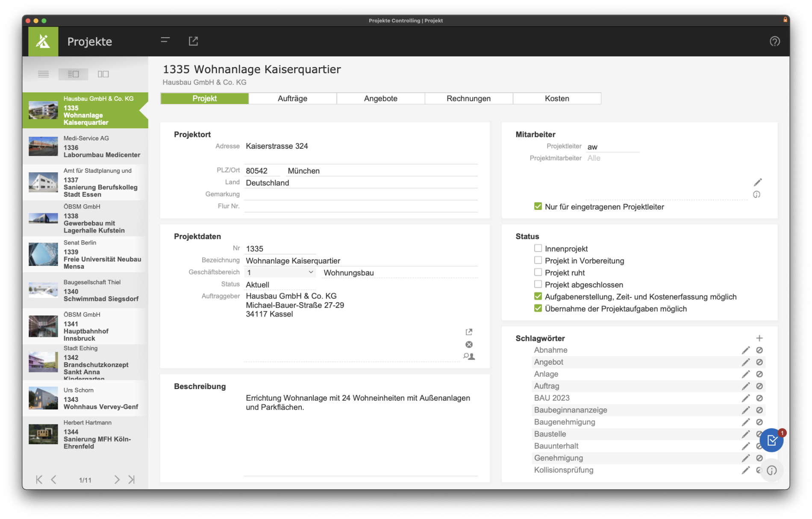Click the green app logo icon

43,41
